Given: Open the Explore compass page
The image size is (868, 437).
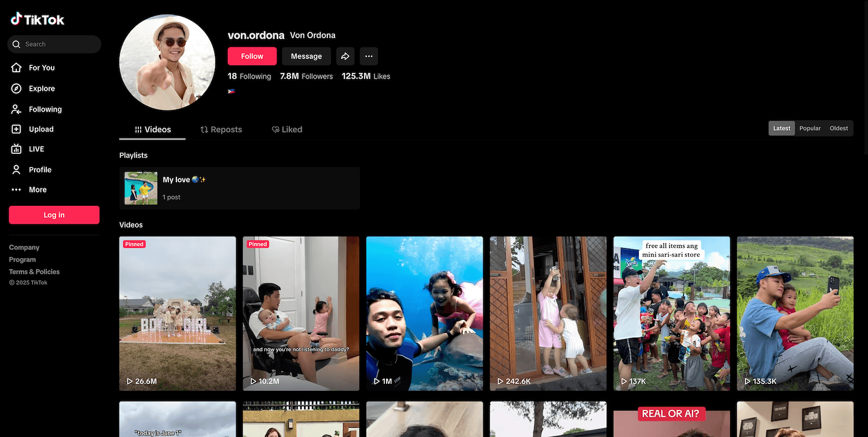Looking at the screenshot, I should pyautogui.click(x=41, y=88).
